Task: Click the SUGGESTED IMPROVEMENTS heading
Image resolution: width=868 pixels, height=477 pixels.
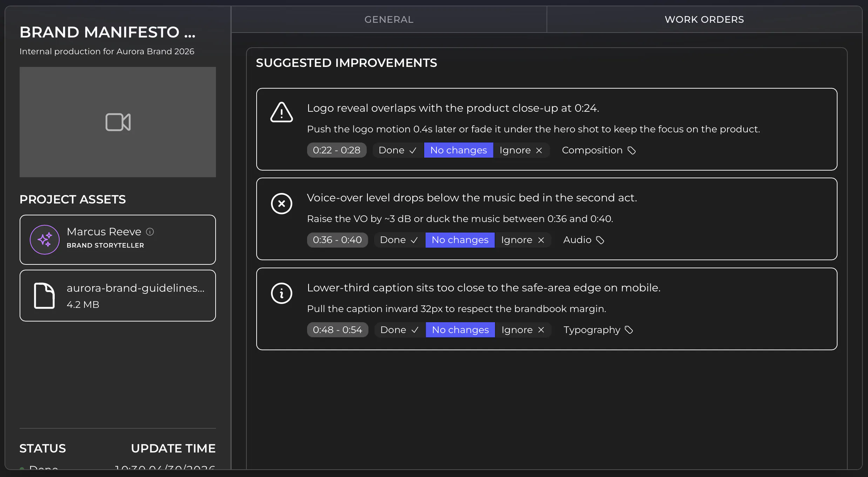Action: click(x=346, y=63)
